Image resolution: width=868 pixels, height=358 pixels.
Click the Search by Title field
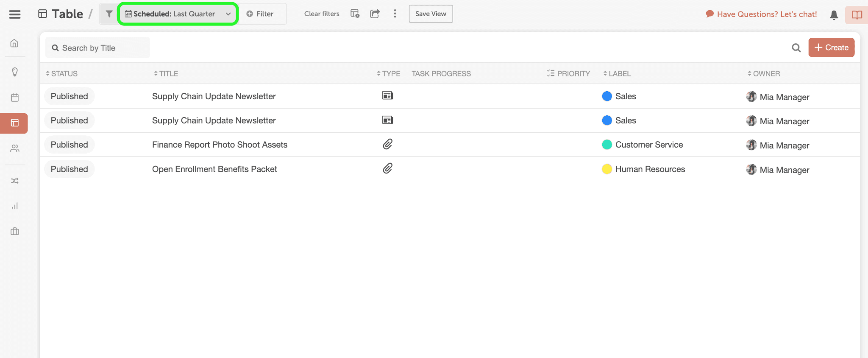(97, 48)
